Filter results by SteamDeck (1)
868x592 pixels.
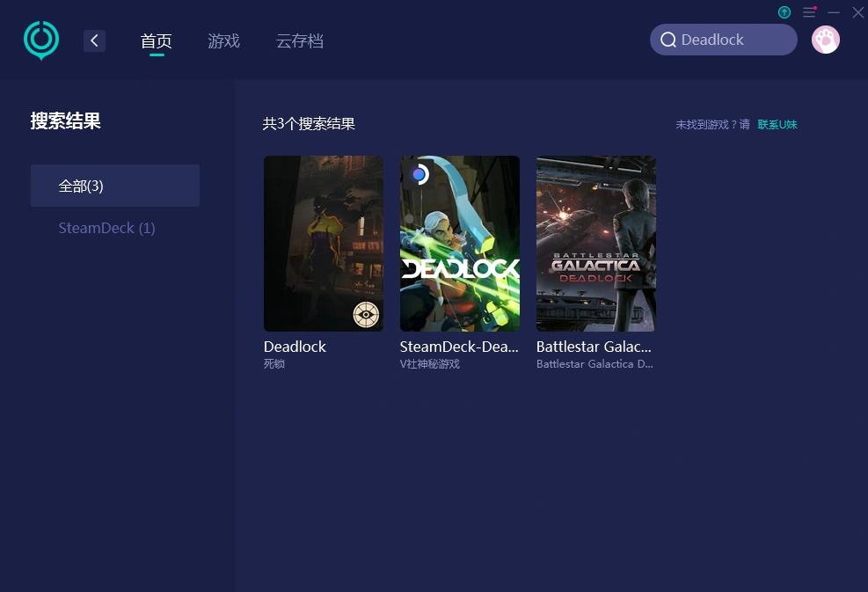coord(106,228)
